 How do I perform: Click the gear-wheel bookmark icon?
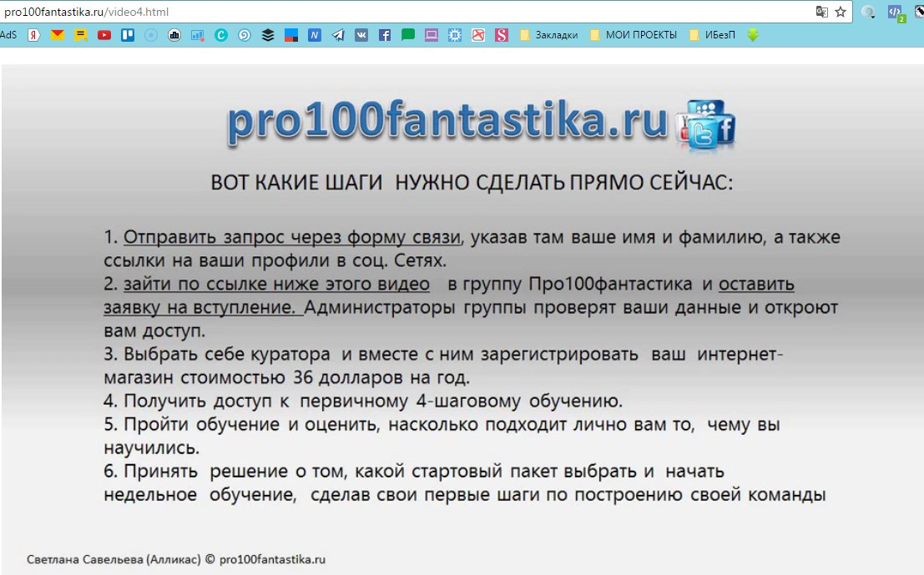(456, 35)
